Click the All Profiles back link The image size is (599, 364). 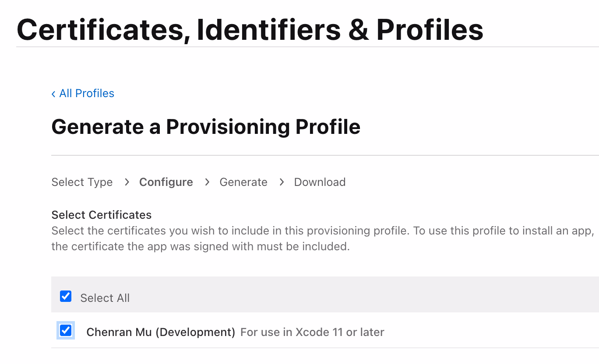tap(86, 93)
